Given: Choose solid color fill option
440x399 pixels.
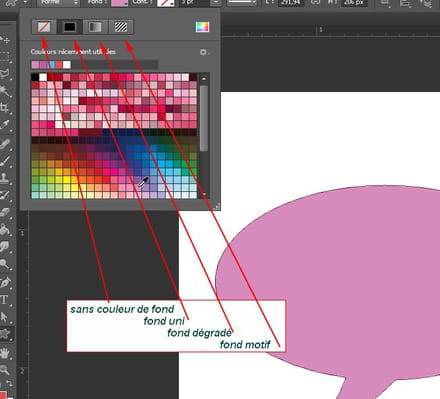Looking at the screenshot, I should 70,27.
